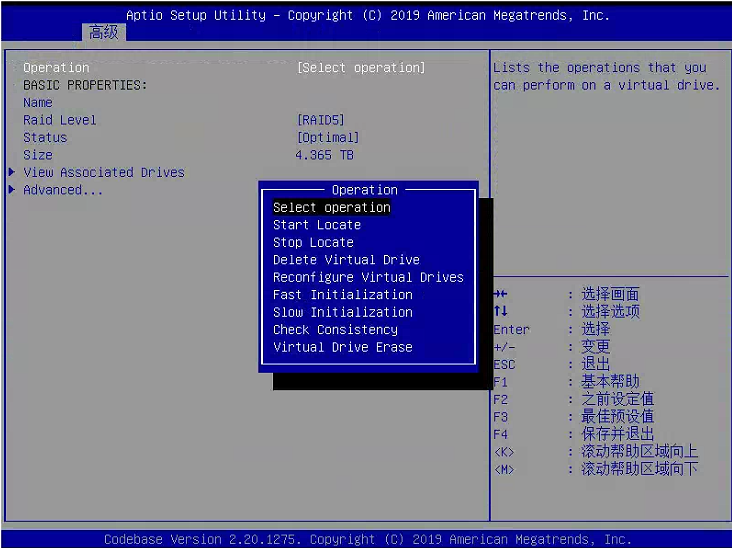Click the Raid Level label
This screenshot has height=548, width=732.
tap(60, 120)
